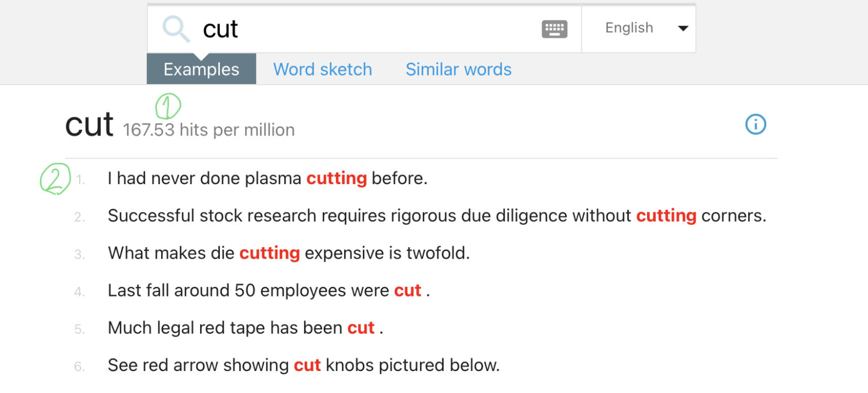The image size is (868, 393).
Task: Open the on-screen keyboard icon
Action: (554, 29)
